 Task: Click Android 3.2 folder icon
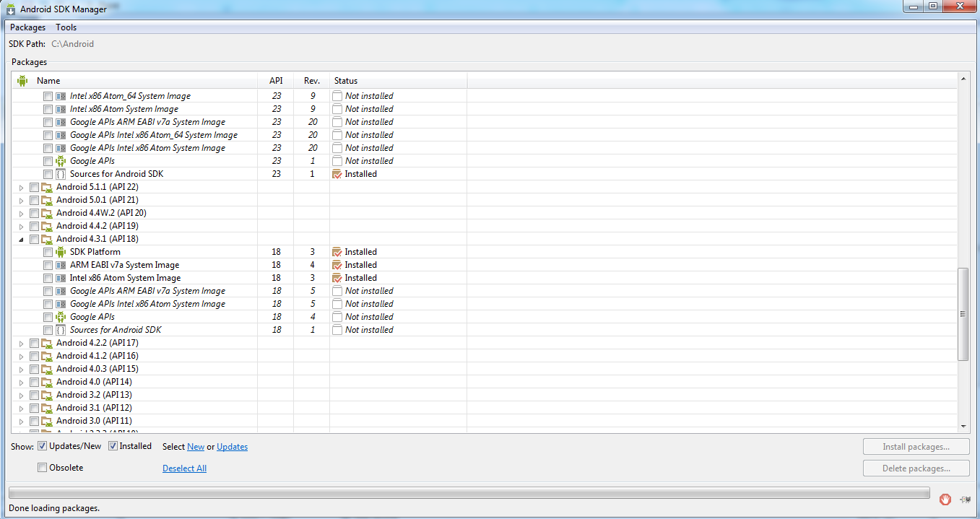(47, 395)
